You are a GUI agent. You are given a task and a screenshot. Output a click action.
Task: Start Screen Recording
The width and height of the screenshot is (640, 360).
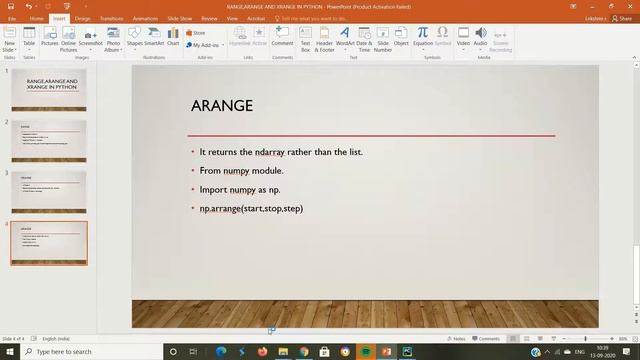(x=500, y=41)
